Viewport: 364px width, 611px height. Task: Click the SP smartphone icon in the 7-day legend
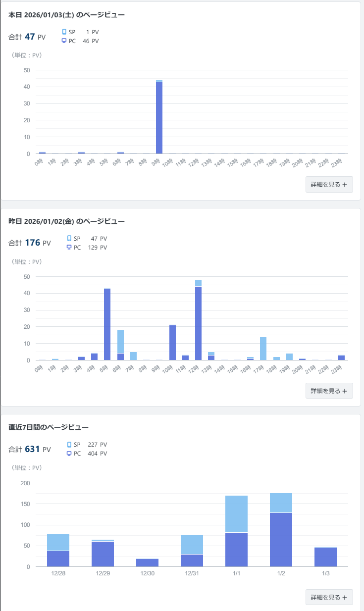[69, 445]
